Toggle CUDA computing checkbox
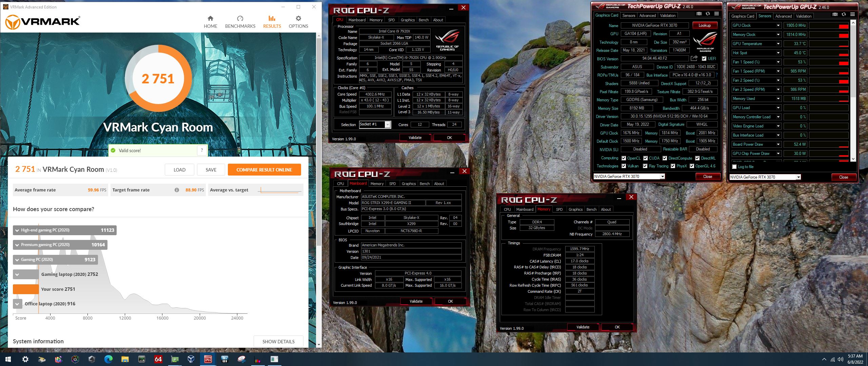 click(x=645, y=158)
